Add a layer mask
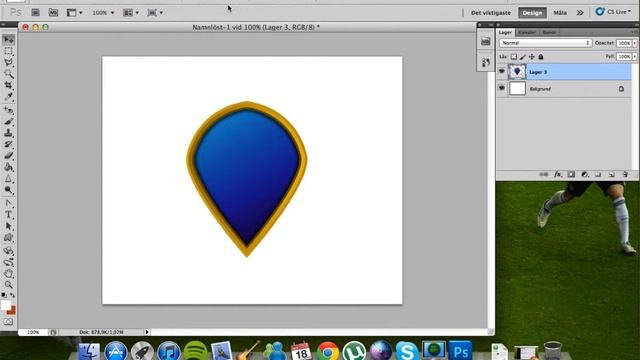Image resolution: width=640 pixels, height=360 pixels. 571,175
